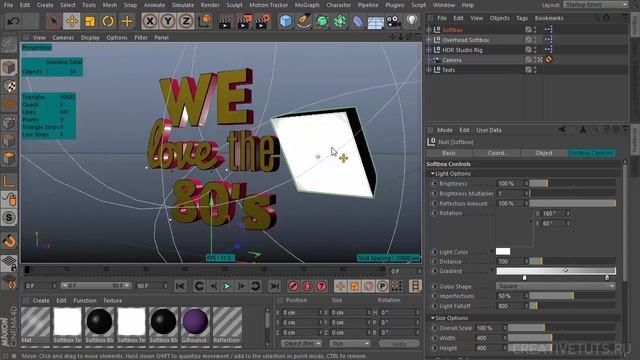640x360 pixels.
Task: Open the floor/environment objects icon
Action: click(x=376, y=21)
